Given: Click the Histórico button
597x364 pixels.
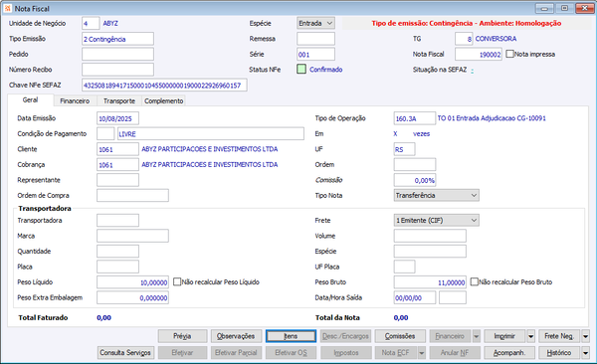Looking at the screenshot, I should pos(559,353).
